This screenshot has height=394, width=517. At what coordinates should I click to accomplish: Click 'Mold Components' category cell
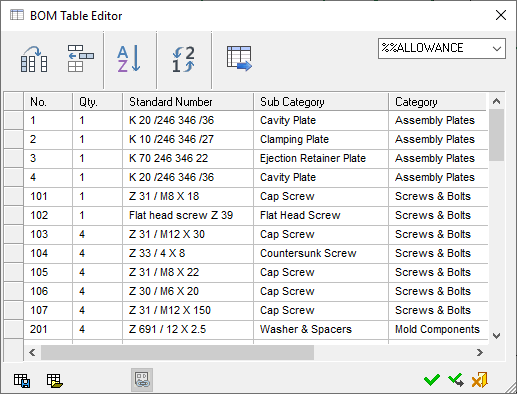tap(438, 329)
